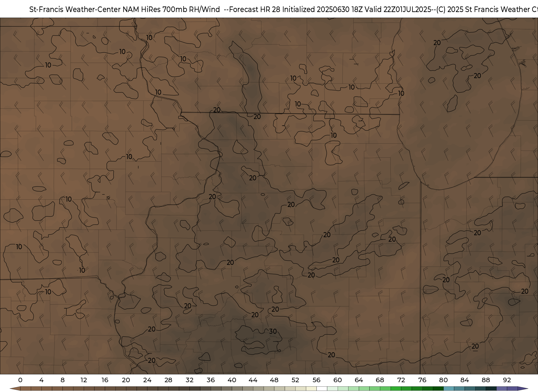This screenshot has width=538, height=392.
Task: Click the colorbar tick label "32"
Action: (x=189, y=380)
